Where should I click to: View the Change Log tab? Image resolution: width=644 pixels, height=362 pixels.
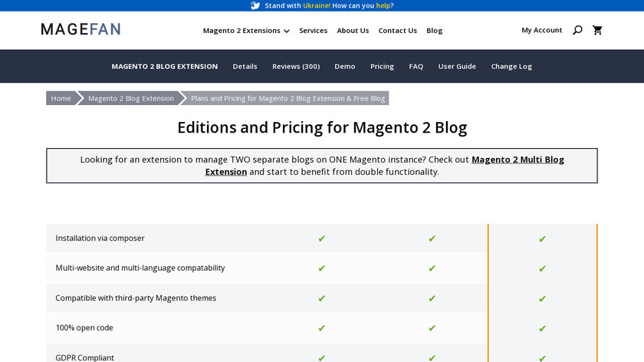point(511,67)
